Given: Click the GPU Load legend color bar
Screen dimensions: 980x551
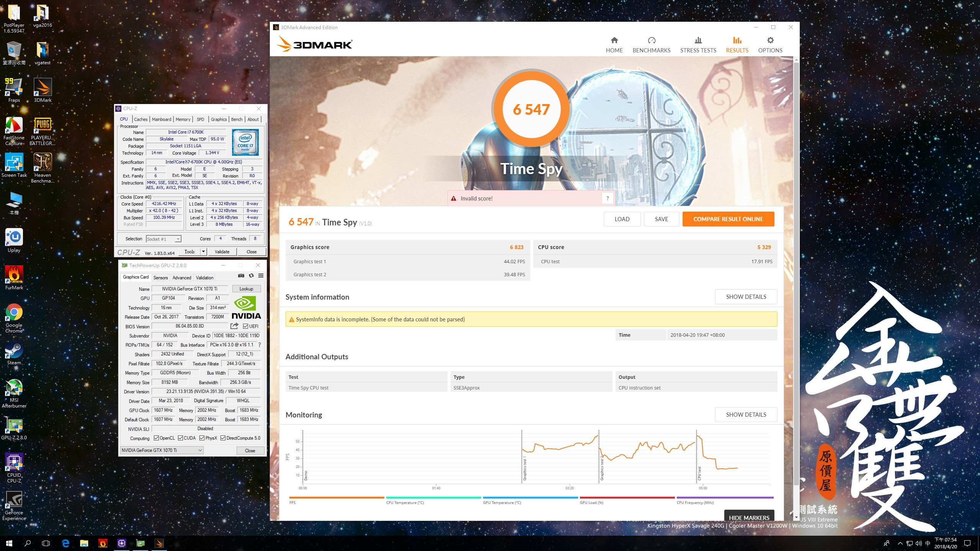Looking at the screenshot, I should coord(627,497).
